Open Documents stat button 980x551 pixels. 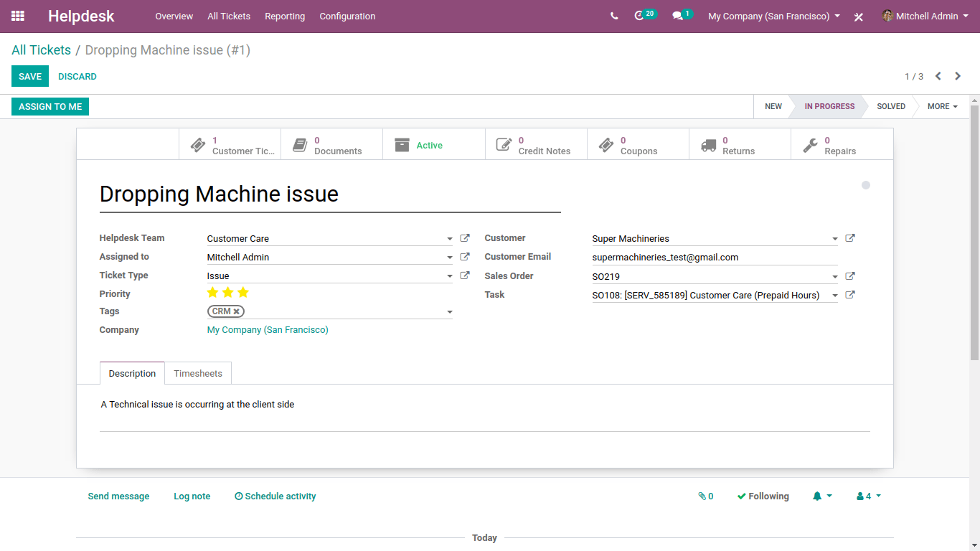331,144
